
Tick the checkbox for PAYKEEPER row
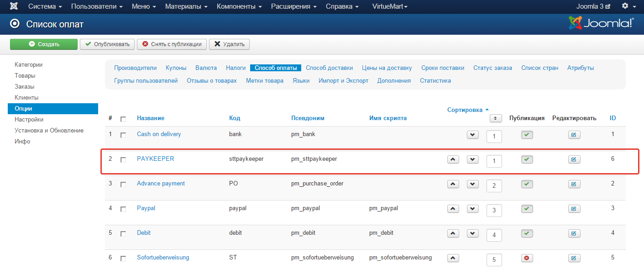123,160
